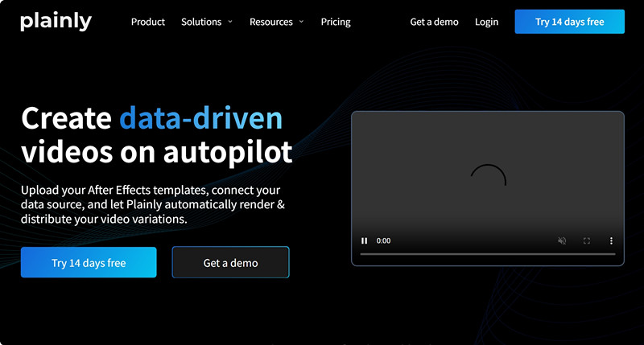Screen dimensions: 644x345
Task: Expand the Resources dropdown chevron
Action: pyautogui.click(x=301, y=22)
